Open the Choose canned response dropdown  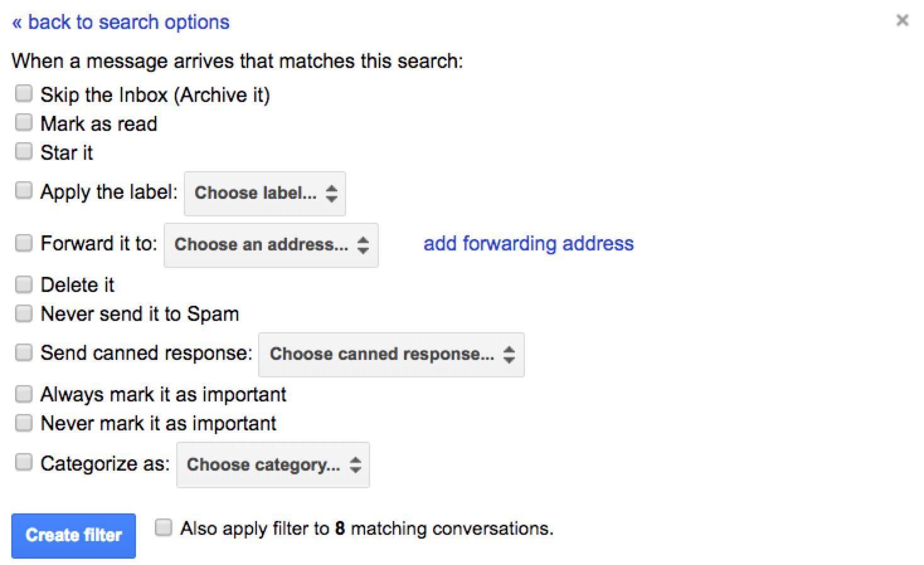click(x=392, y=354)
